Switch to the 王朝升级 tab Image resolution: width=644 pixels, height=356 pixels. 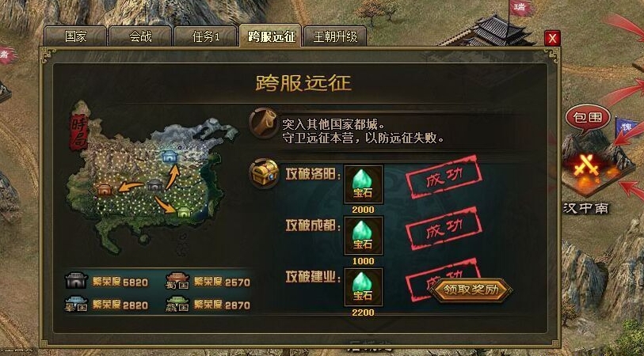point(335,36)
